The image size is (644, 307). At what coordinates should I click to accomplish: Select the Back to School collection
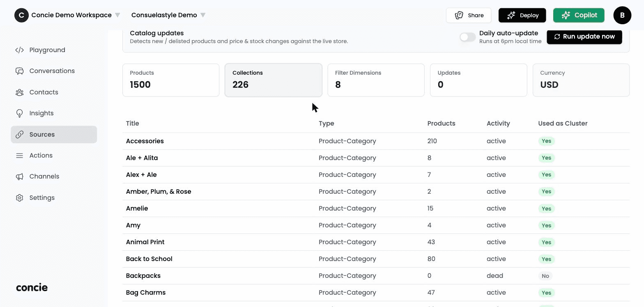[x=149, y=259]
